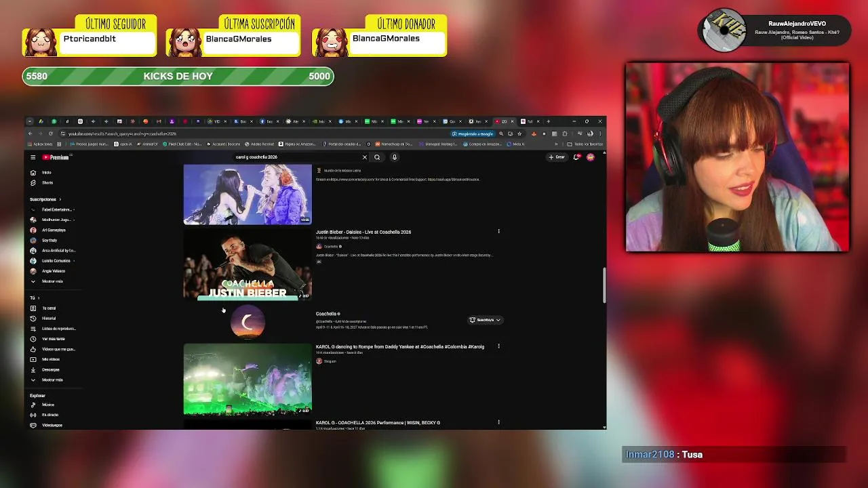Open more options for WISIN, BECKY G video
Image resolution: width=868 pixels, height=488 pixels.
pyautogui.click(x=498, y=422)
